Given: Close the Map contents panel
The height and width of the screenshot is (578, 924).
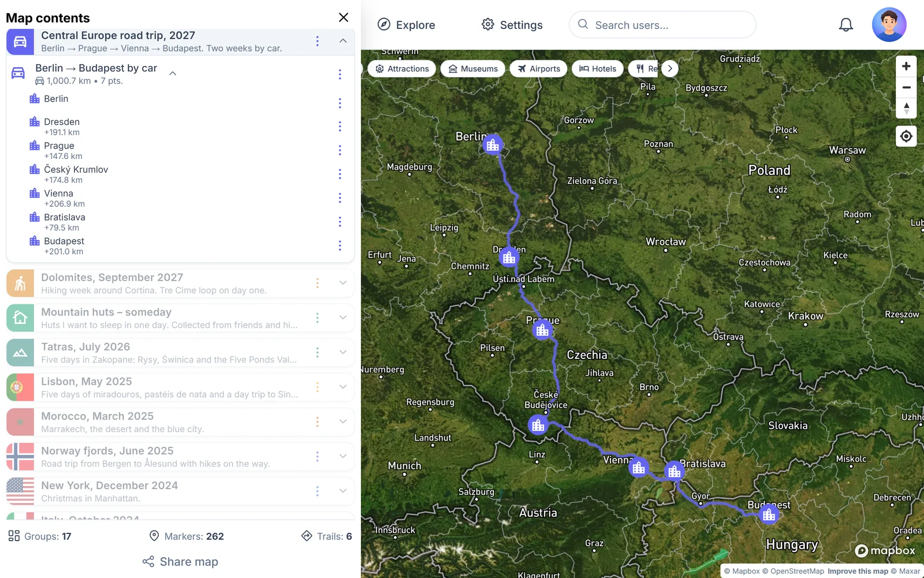Looking at the screenshot, I should pos(344,17).
